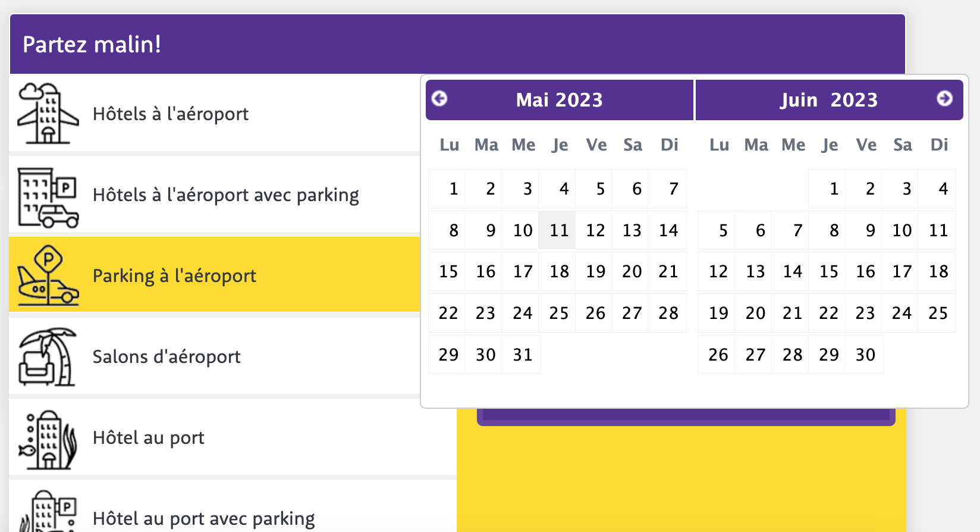Advance to next month using right arrow

click(x=944, y=98)
